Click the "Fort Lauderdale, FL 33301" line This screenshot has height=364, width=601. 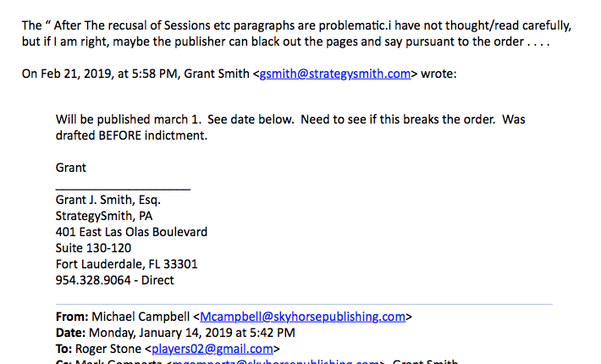click(x=126, y=264)
